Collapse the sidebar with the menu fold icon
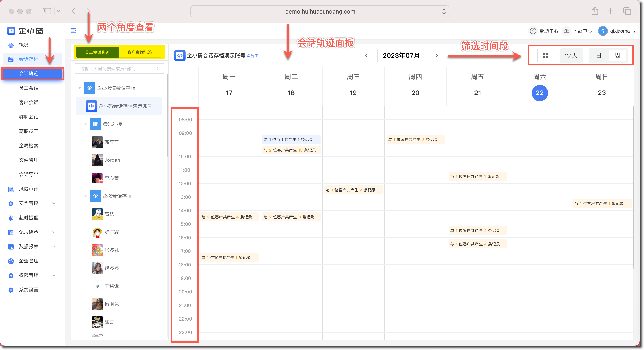Viewport: 644px width, 350px height. 74,31
